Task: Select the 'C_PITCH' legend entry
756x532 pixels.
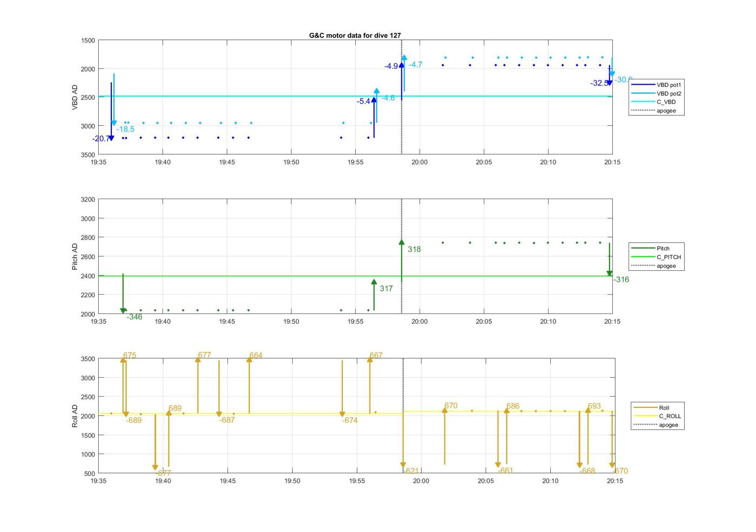Action: click(657, 257)
